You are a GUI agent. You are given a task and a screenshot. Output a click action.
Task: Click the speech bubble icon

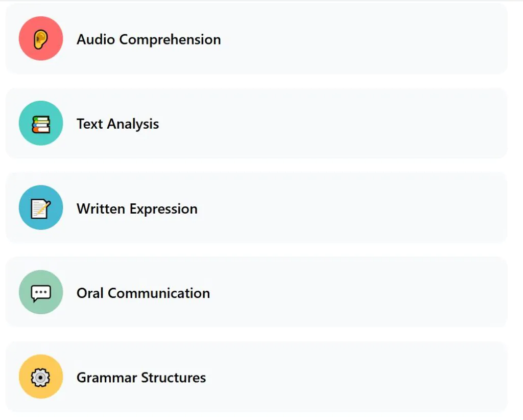[41, 293]
